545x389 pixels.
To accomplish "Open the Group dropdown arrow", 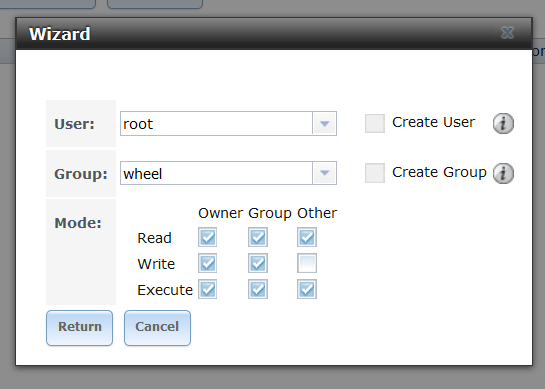I will pos(325,173).
